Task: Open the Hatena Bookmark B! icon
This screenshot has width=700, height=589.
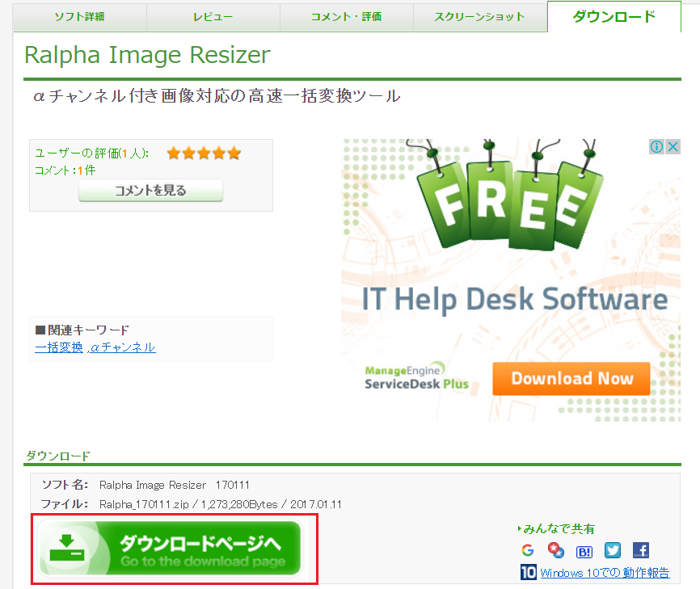Action: [584, 550]
